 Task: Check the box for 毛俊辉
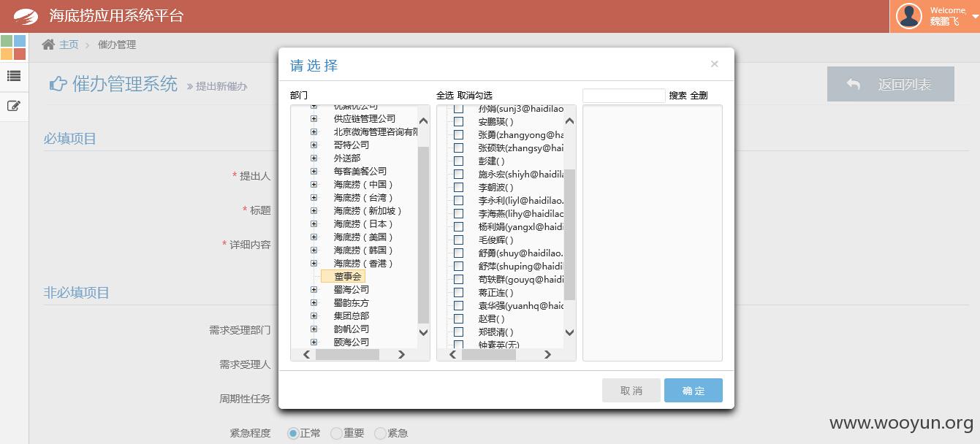459,240
